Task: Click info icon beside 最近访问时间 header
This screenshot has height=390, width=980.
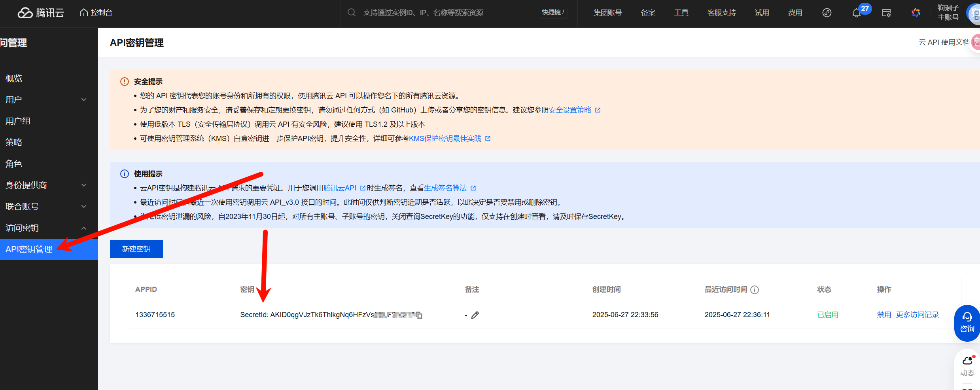Action: click(755, 290)
